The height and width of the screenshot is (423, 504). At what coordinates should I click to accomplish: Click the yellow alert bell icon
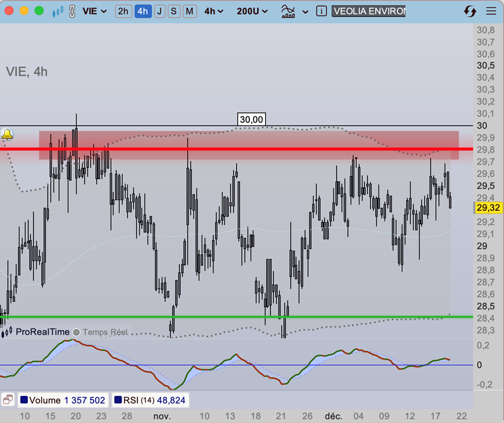[7, 134]
